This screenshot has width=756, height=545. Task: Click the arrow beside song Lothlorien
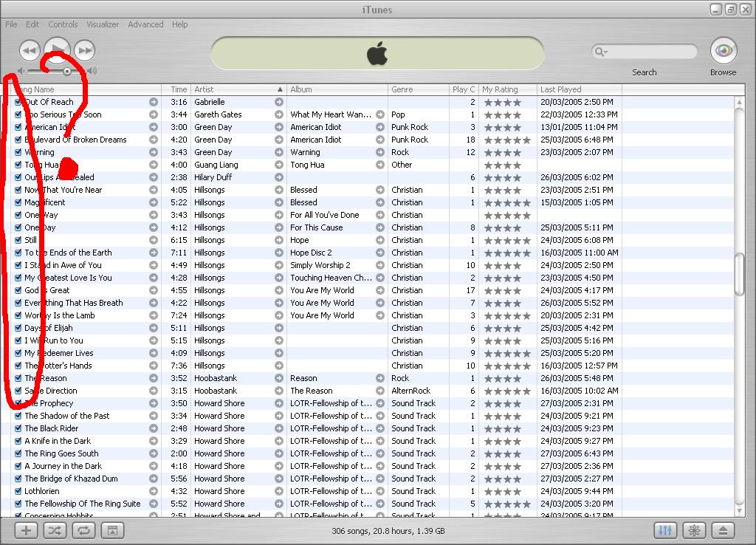(x=154, y=491)
